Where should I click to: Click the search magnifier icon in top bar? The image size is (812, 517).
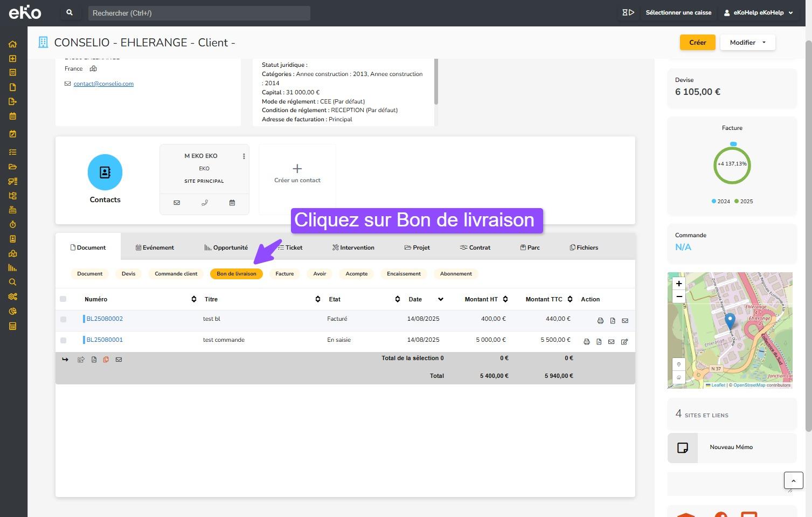click(70, 13)
